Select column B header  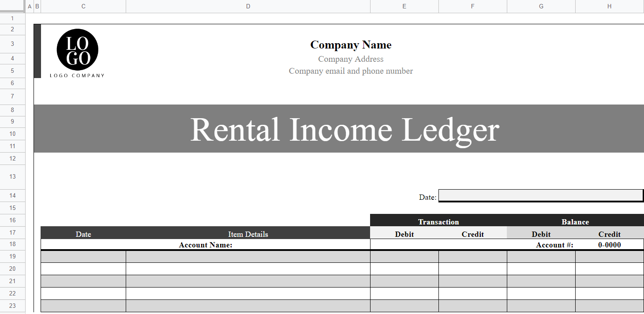click(37, 6)
